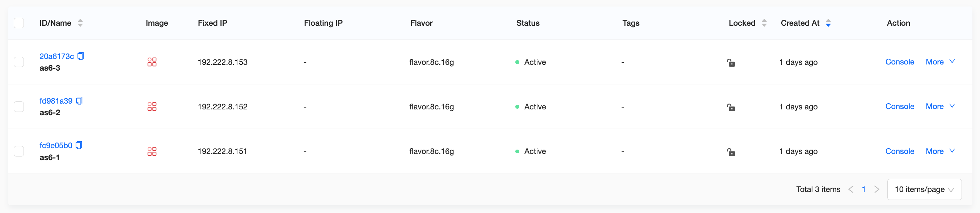
Task: Expand the More menu for as6-3
Action: (x=940, y=62)
